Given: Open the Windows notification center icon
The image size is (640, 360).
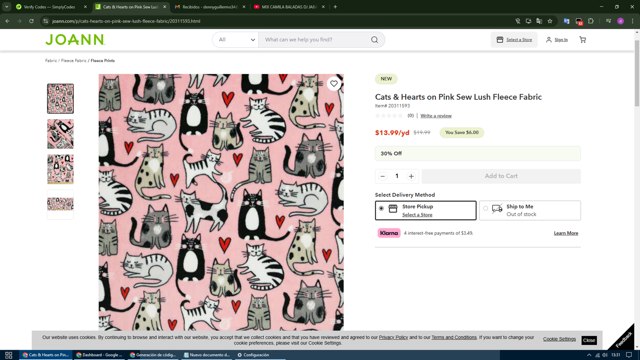Looking at the screenshot, I should click(x=629, y=355).
